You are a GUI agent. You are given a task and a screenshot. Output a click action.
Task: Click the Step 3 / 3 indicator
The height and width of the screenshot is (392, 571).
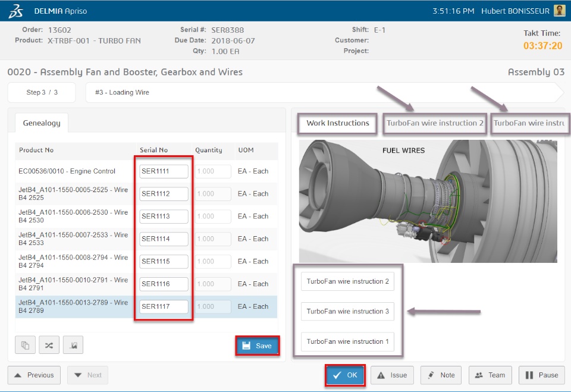[42, 93]
